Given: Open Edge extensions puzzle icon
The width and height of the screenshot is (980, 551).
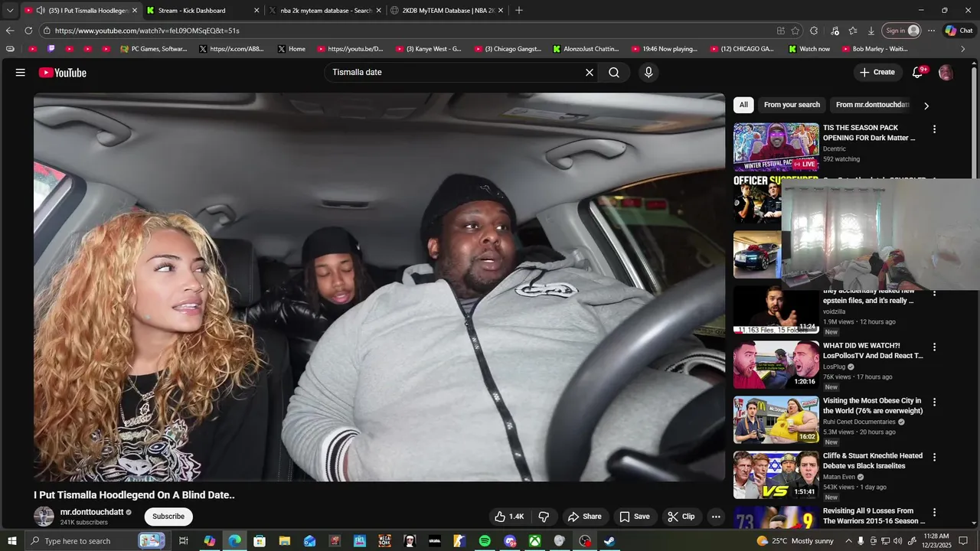Looking at the screenshot, I should (814, 31).
